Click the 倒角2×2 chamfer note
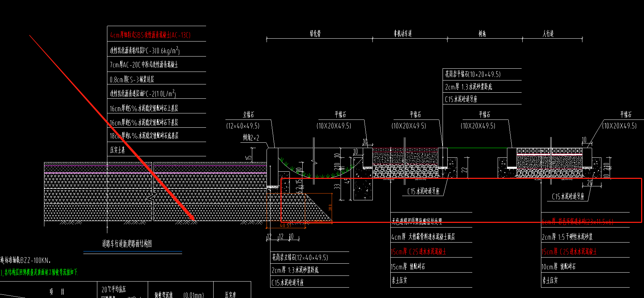Screen dimensions: 644x298 251,137
